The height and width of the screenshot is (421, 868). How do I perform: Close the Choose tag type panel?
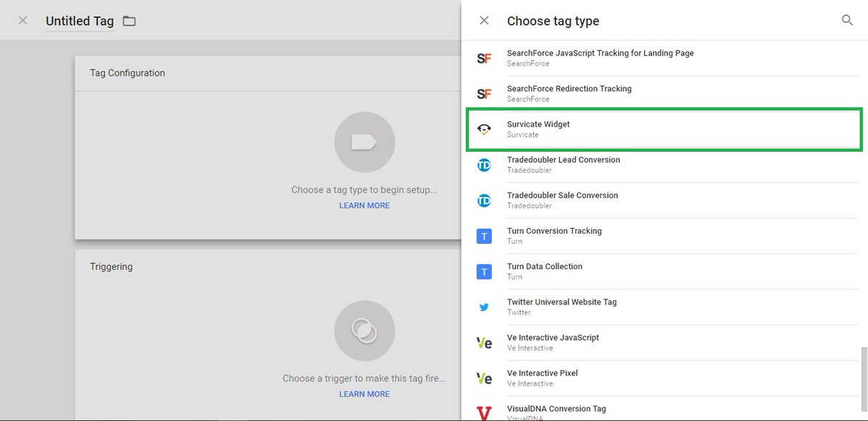pos(485,20)
